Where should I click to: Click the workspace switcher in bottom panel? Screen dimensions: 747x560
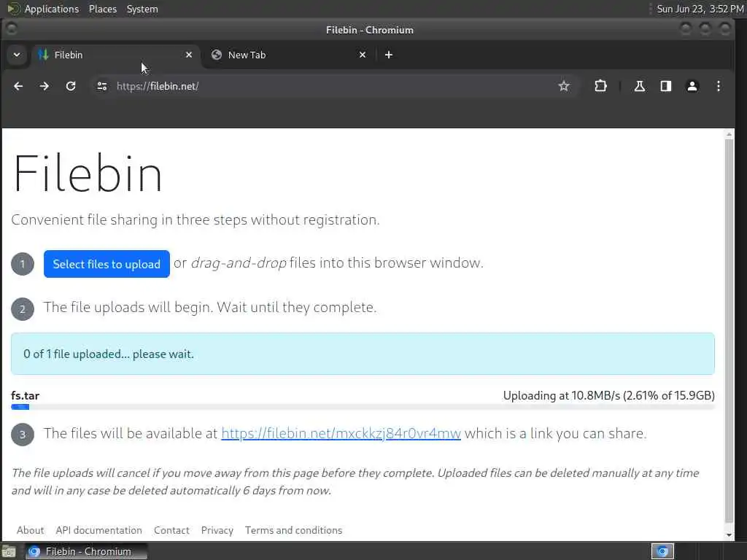click(x=662, y=551)
